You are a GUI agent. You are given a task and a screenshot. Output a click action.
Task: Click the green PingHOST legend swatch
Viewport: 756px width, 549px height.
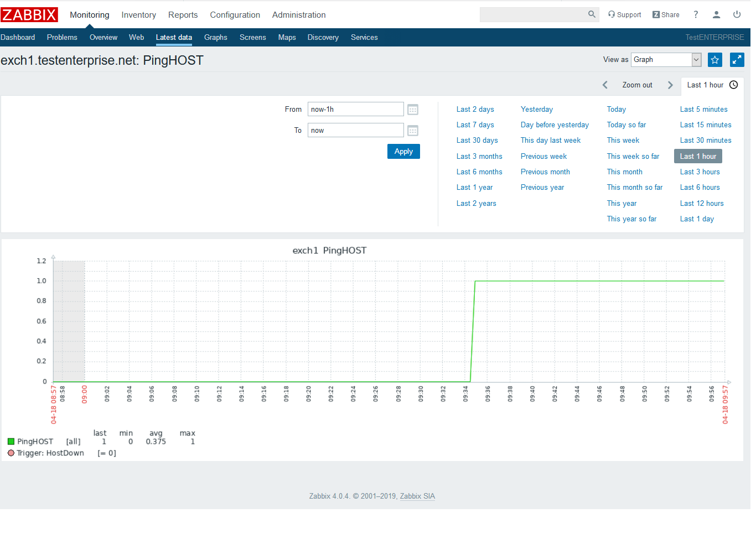pyautogui.click(x=11, y=442)
